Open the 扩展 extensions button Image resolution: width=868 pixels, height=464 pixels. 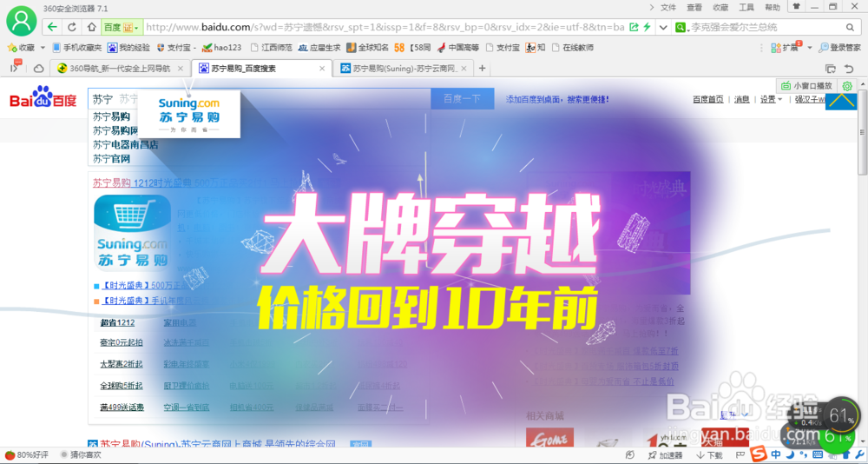point(785,48)
